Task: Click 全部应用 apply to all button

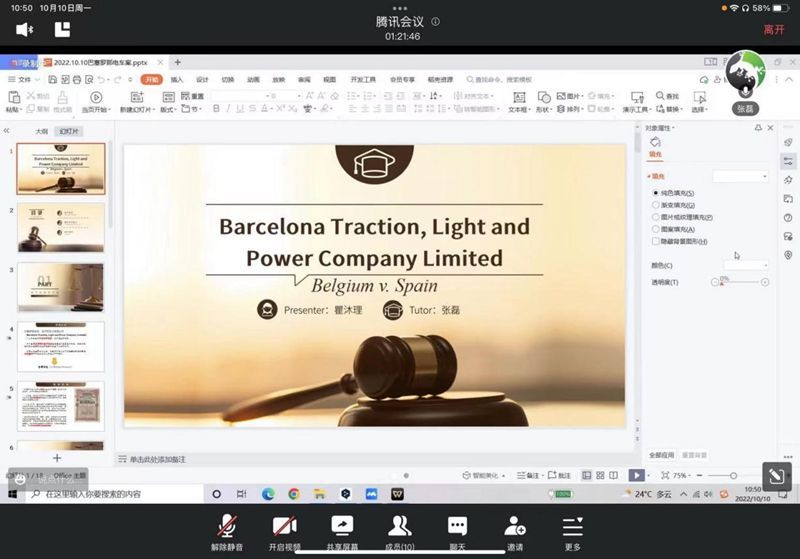Action: pos(662,454)
